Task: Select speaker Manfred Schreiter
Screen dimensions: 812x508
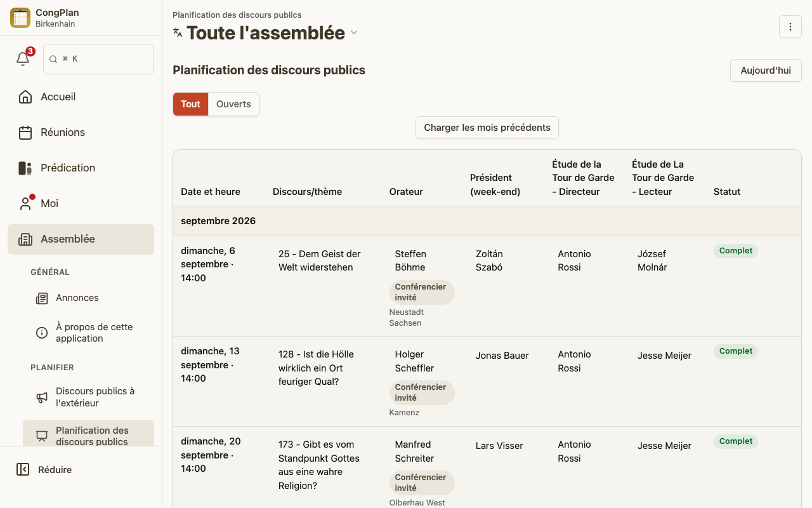Action: click(414, 451)
